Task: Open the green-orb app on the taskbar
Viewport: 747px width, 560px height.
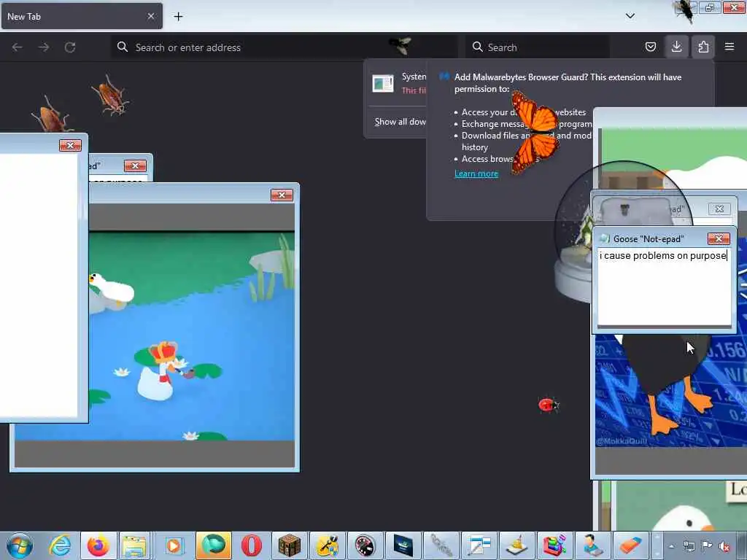Action: [x=214, y=545]
